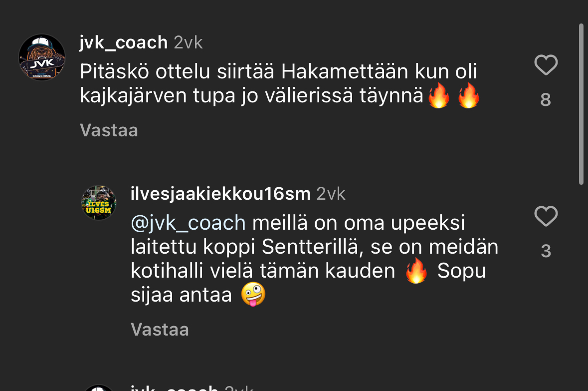Click the fire emojis ending the top comment
The width and height of the screenshot is (588, 391).
(x=454, y=96)
